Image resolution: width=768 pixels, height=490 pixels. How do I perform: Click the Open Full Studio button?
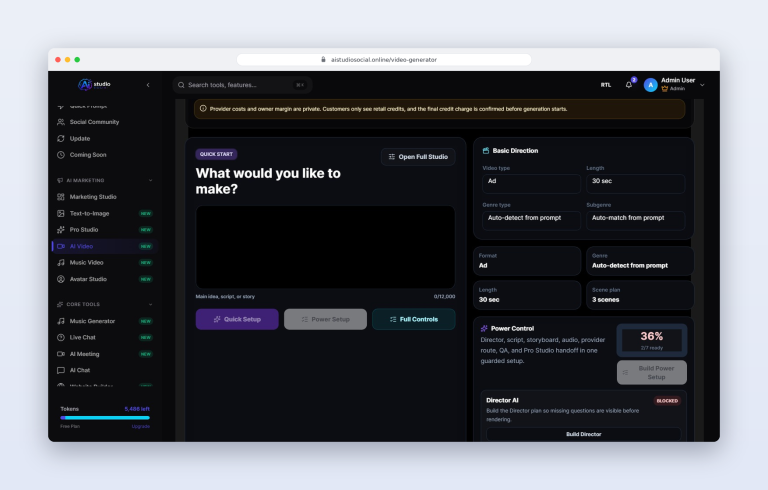418,157
